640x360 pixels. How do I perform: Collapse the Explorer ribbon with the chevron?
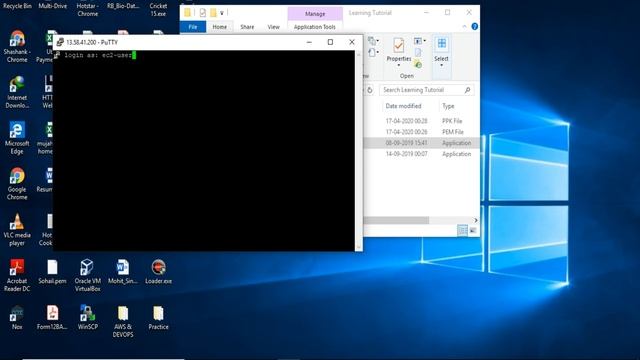(x=464, y=27)
